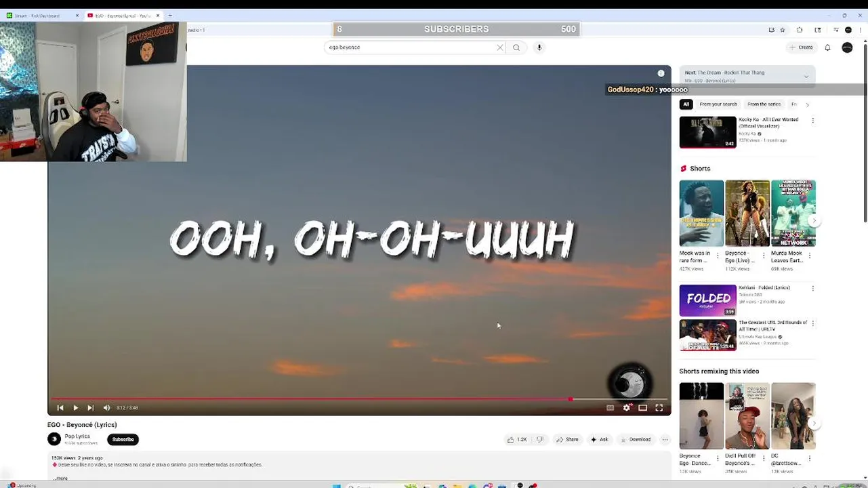Start voice search with microphone icon

click(539, 47)
